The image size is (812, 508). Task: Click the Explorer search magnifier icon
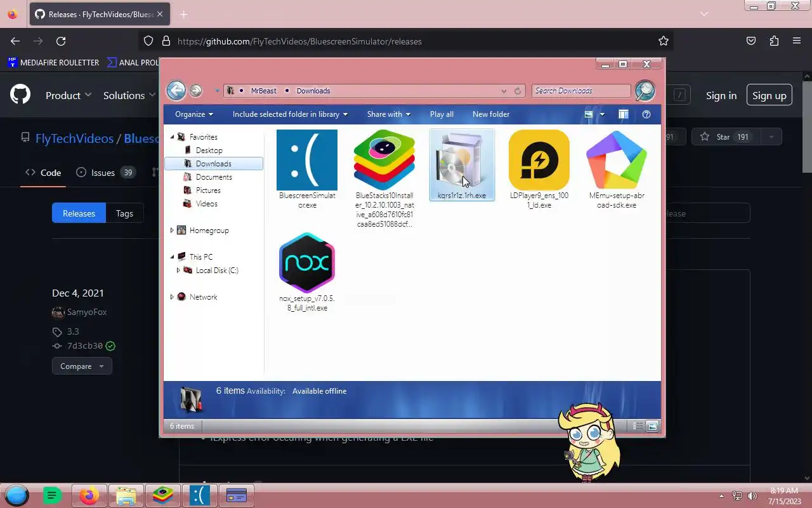click(x=645, y=90)
